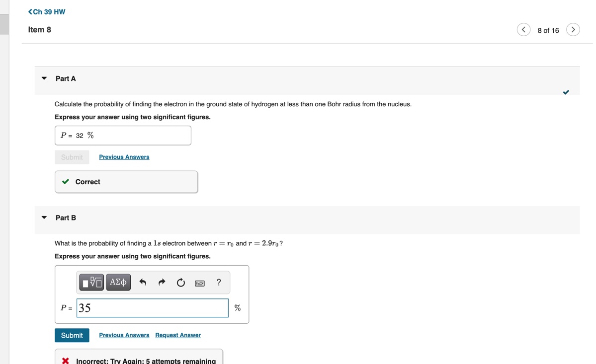Return to Ch 39 HW assignment
The height and width of the screenshot is (364, 596).
point(47,12)
